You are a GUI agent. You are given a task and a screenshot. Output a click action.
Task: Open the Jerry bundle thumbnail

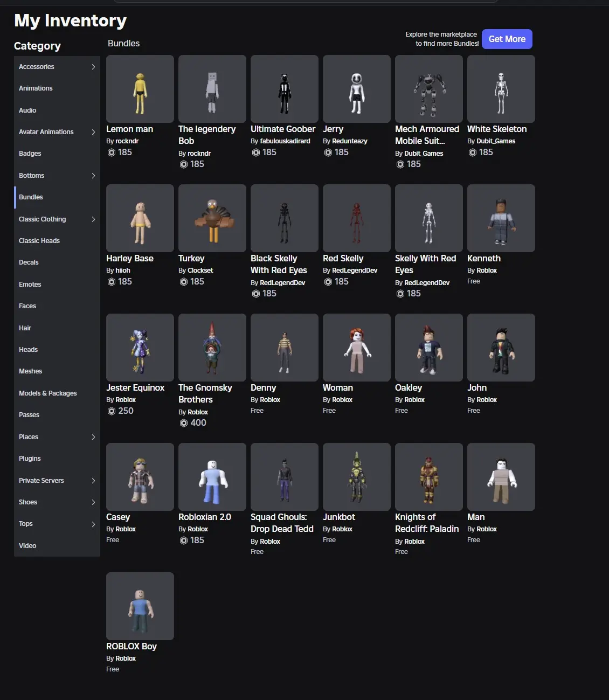coord(357,89)
